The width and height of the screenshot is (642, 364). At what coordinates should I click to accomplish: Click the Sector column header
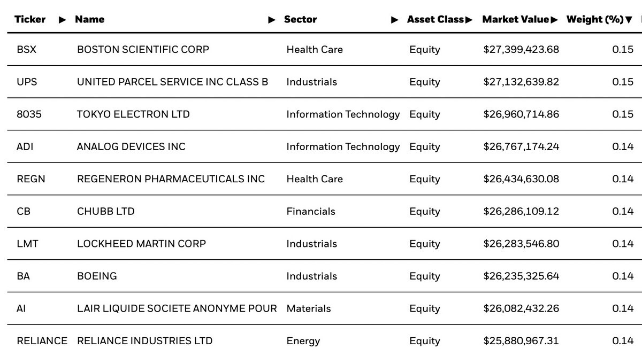(300, 19)
